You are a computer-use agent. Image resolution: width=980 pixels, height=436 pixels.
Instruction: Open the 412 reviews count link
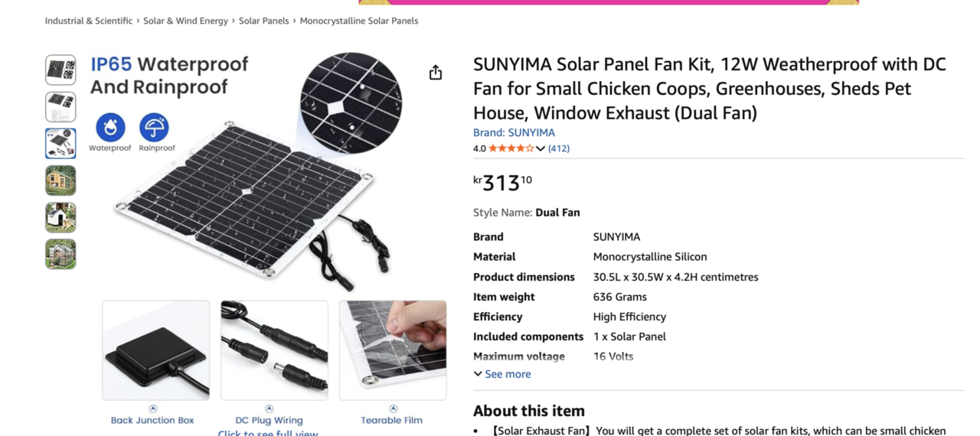pos(559,148)
